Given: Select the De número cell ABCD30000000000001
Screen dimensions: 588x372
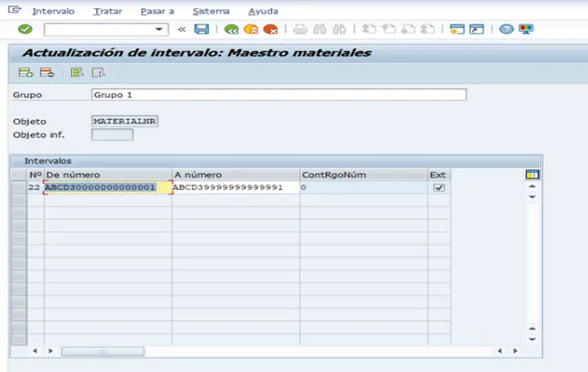Looking at the screenshot, I should click(x=108, y=187).
